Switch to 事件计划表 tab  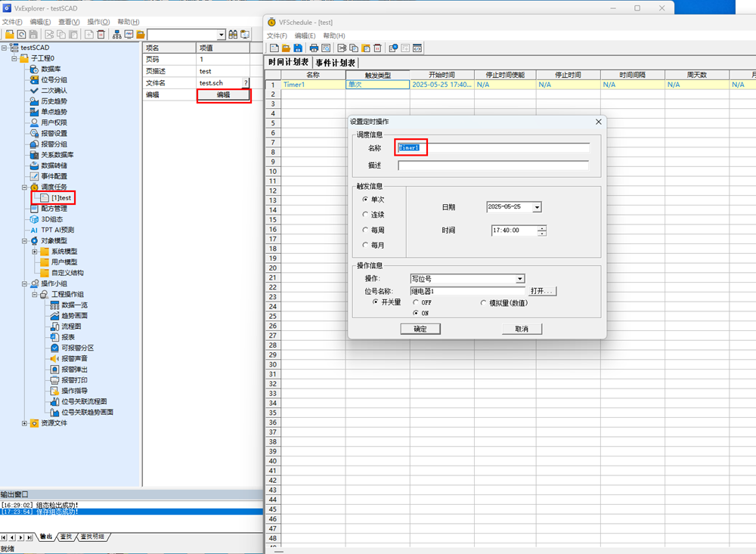(x=336, y=63)
